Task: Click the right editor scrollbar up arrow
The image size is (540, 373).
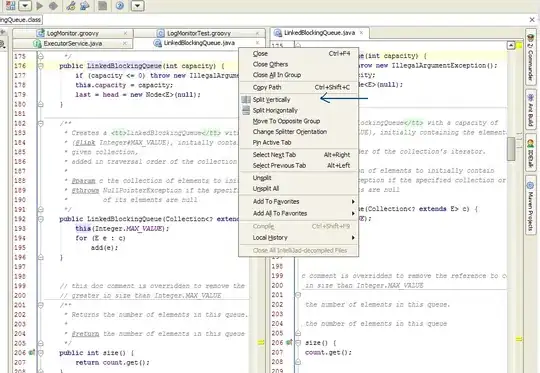Action: point(511,45)
